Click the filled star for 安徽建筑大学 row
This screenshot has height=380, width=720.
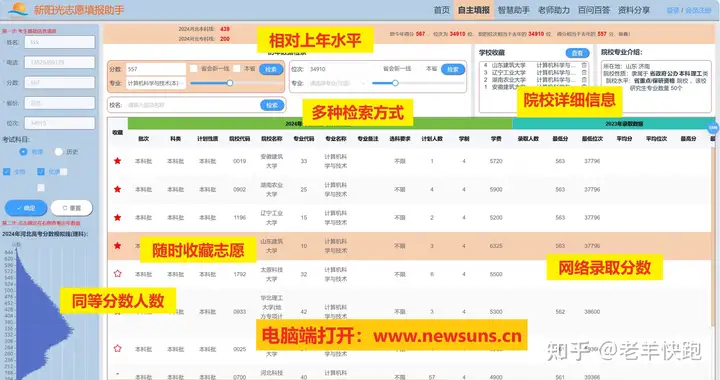tap(118, 161)
